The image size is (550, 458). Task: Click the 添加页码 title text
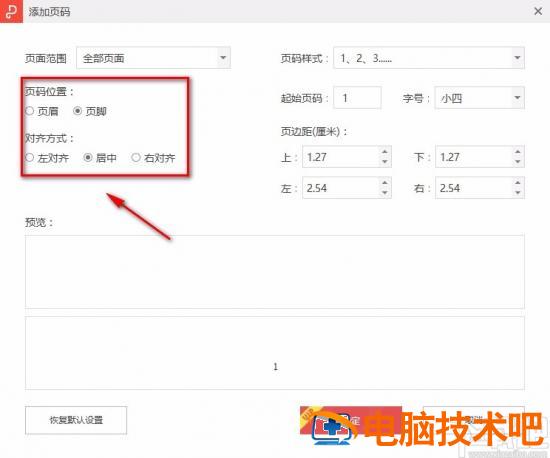pyautogui.click(x=49, y=12)
